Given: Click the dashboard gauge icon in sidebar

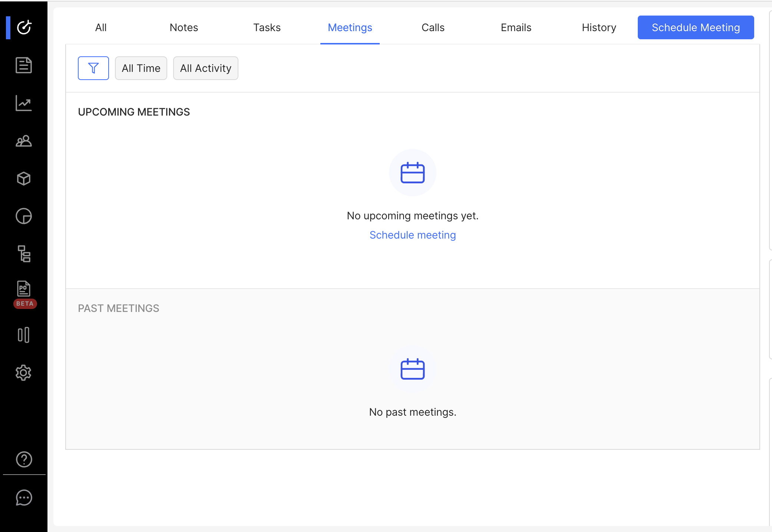Looking at the screenshot, I should click(x=24, y=27).
